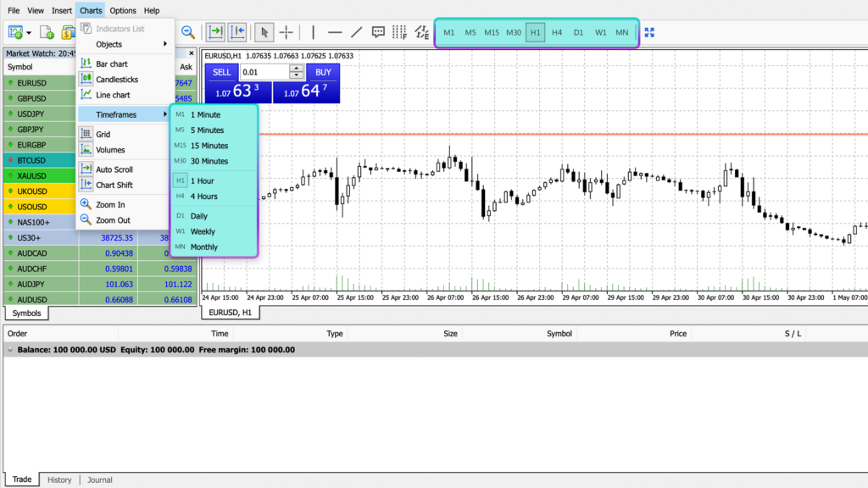This screenshot has height=488, width=868.
Task: Click the SELL button on chart
Action: (221, 73)
